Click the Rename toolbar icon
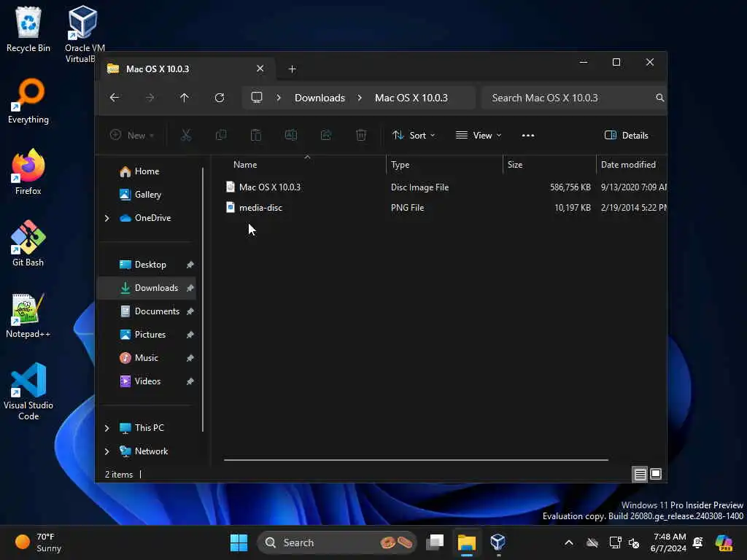The height and width of the screenshot is (560, 747). coord(291,135)
